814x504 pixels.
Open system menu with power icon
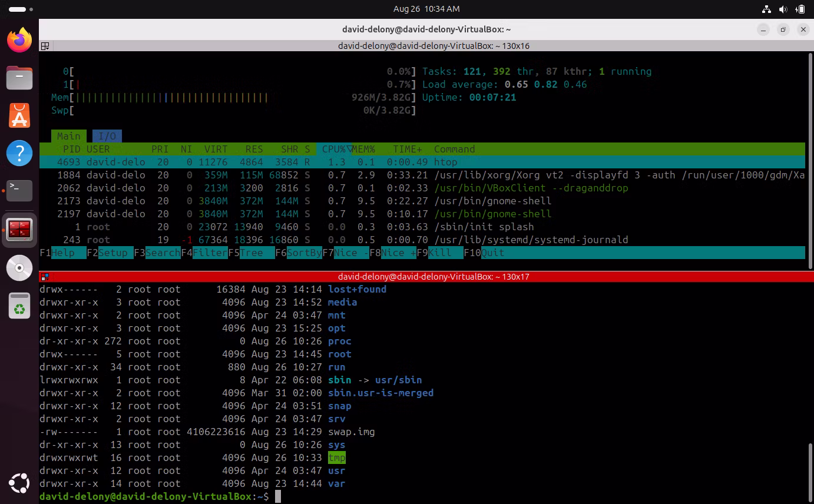coord(800,9)
